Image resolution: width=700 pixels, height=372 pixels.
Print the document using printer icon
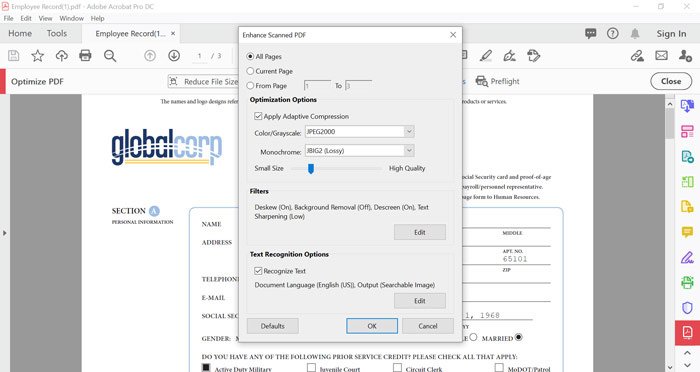pos(85,56)
